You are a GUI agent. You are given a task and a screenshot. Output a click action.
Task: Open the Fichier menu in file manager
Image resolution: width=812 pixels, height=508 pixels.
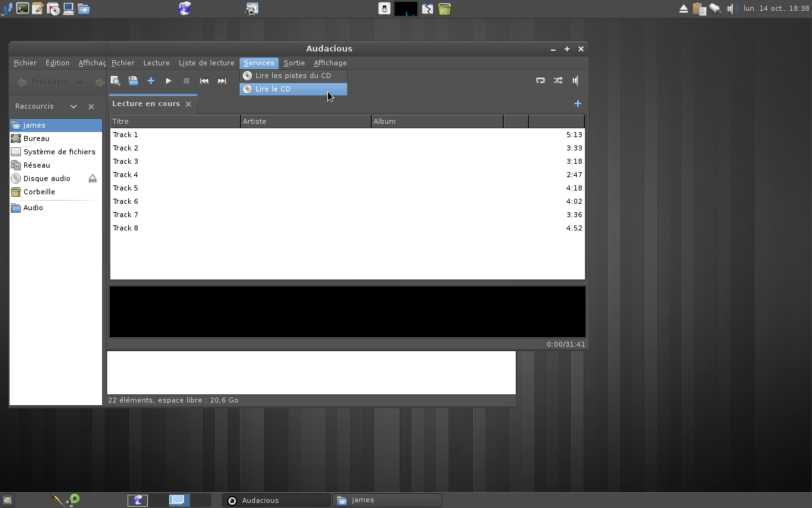[25, 63]
